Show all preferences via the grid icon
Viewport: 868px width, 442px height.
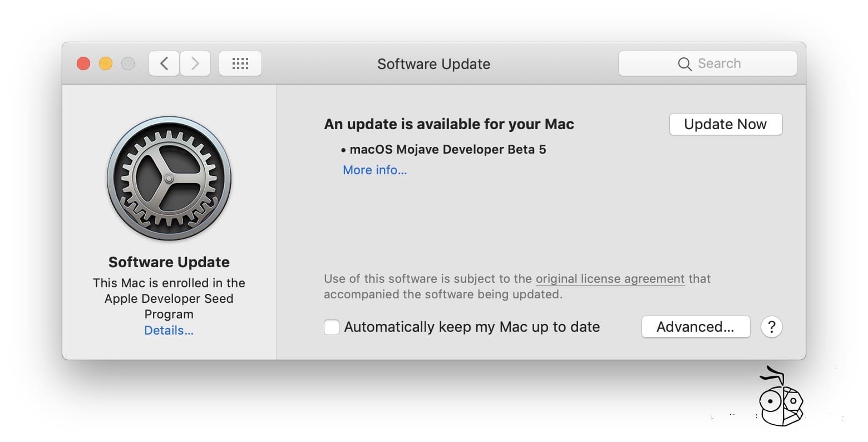(x=240, y=63)
